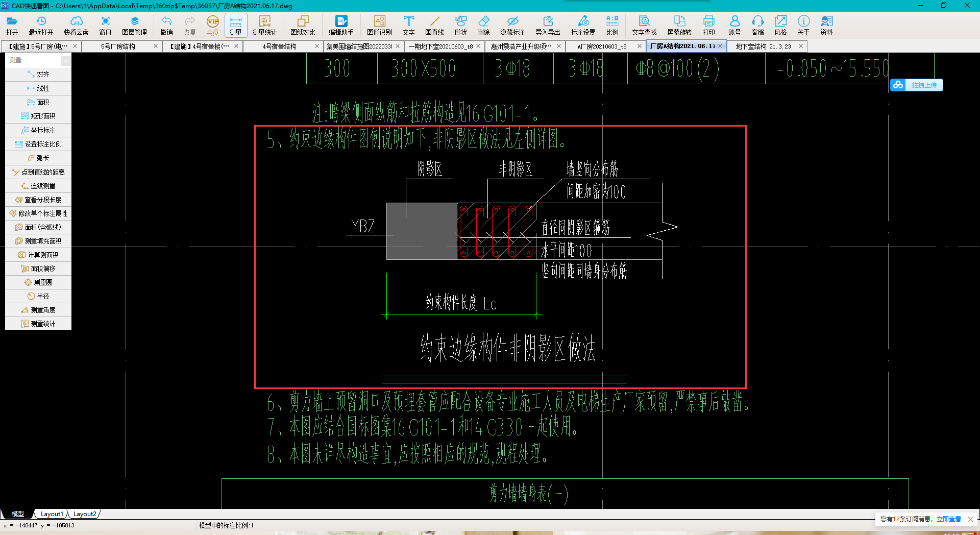The width and height of the screenshot is (980, 535).
Task: Open 测量统计 in the top toolbar
Action: (x=264, y=25)
